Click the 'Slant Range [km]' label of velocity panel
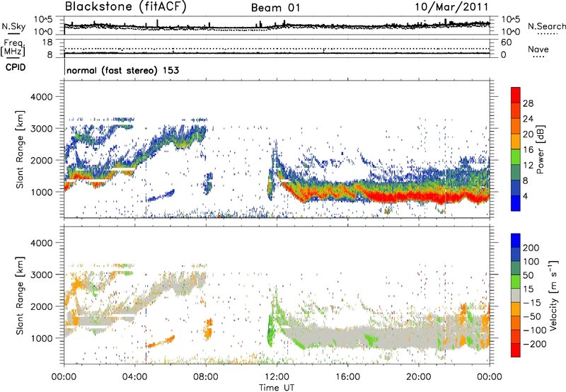This screenshot has width=566, height=392. click(x=20, y=295)
